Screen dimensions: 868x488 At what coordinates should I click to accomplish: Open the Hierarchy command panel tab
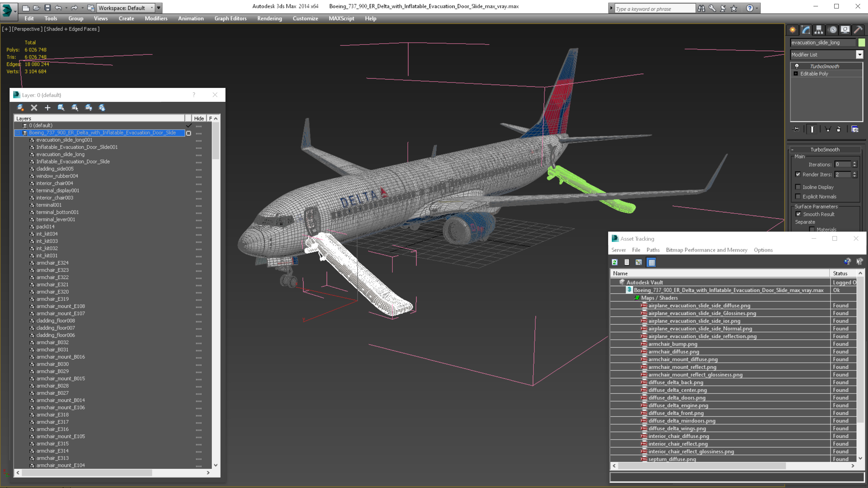pyautogui.click(x=819, y=30)
